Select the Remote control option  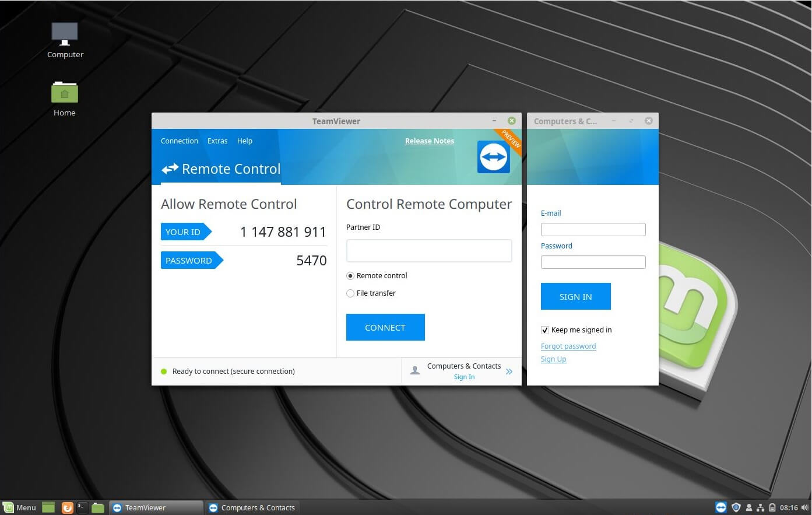(350, 275)
